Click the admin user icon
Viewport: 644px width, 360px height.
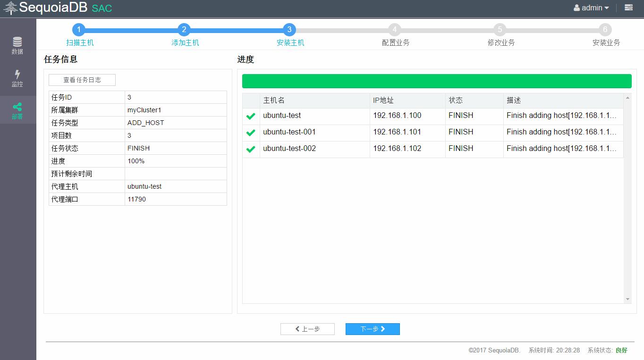tap(576, 8)
